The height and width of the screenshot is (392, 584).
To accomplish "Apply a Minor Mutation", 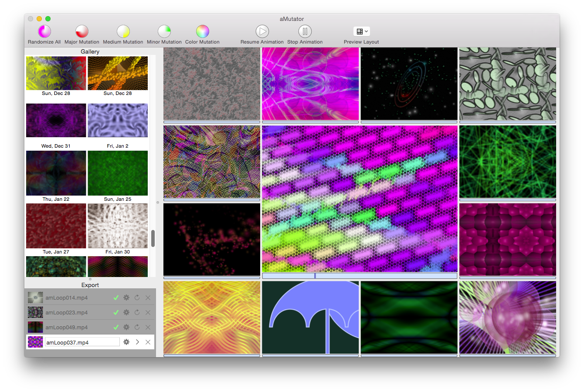I will 164,32.
